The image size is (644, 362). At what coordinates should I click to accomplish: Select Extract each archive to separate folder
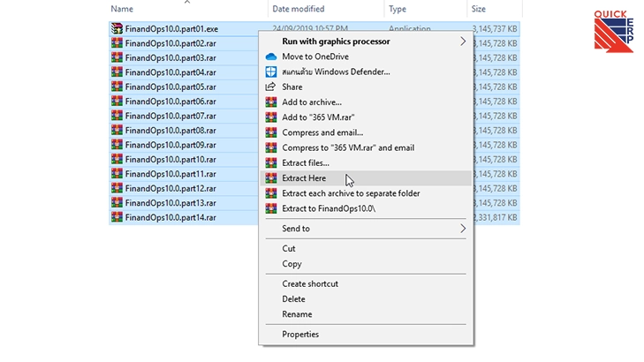click(x=366, y=192)
